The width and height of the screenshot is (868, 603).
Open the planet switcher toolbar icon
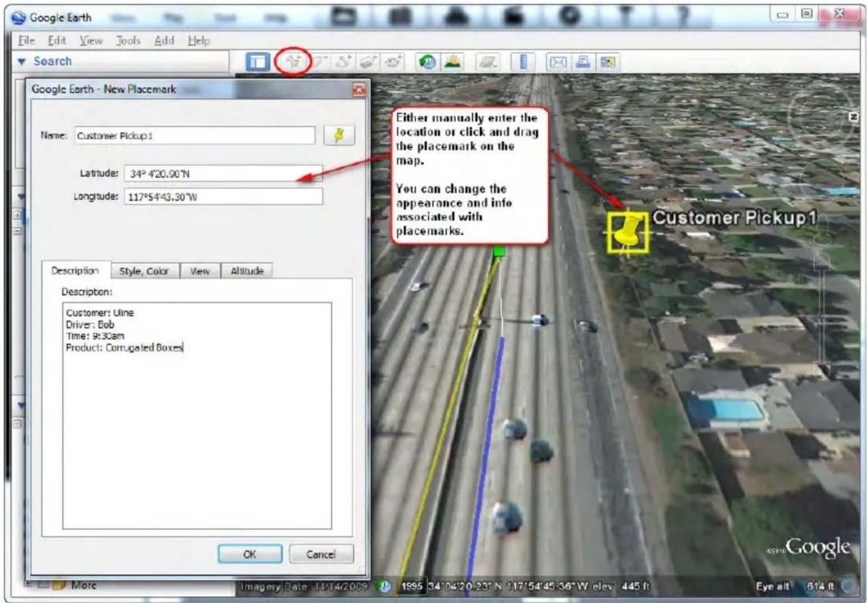tap(488, 61)
